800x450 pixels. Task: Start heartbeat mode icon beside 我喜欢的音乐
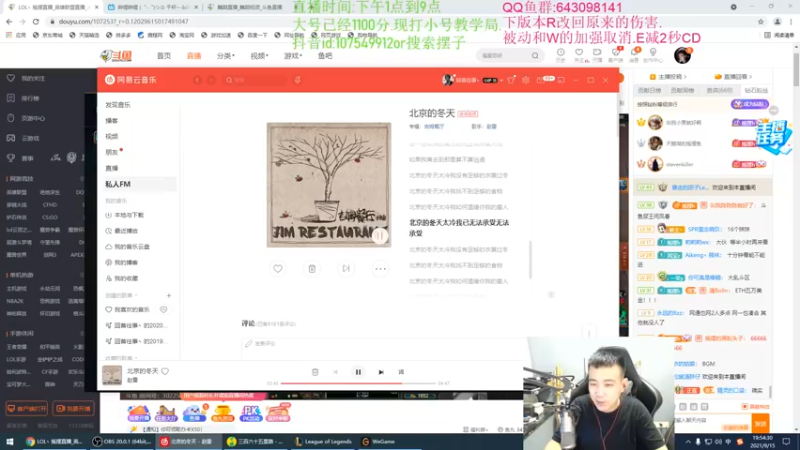pyautogui.click(x=163, y=310)
